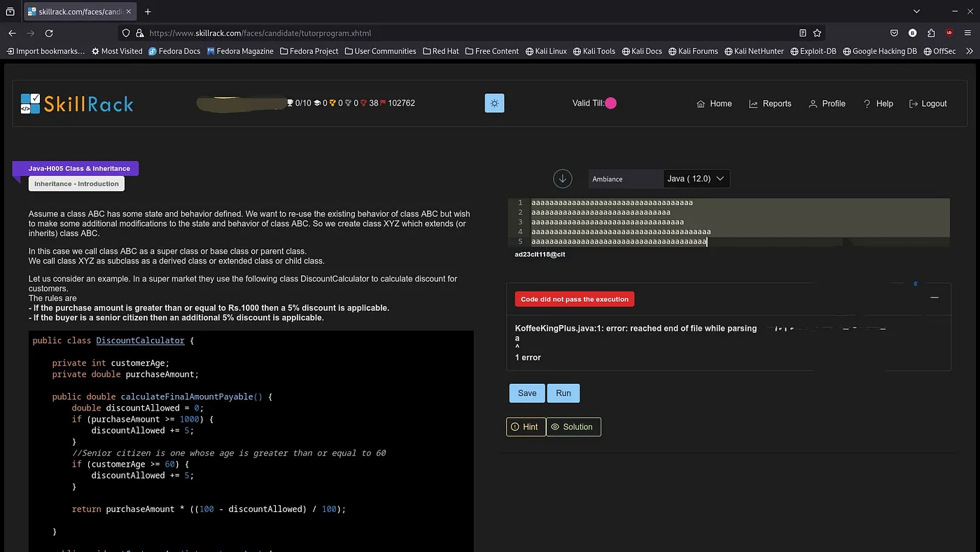The image size is (980, 552).
Task: Open the tracking protection shield icon
Action: (x=126, y=33)
